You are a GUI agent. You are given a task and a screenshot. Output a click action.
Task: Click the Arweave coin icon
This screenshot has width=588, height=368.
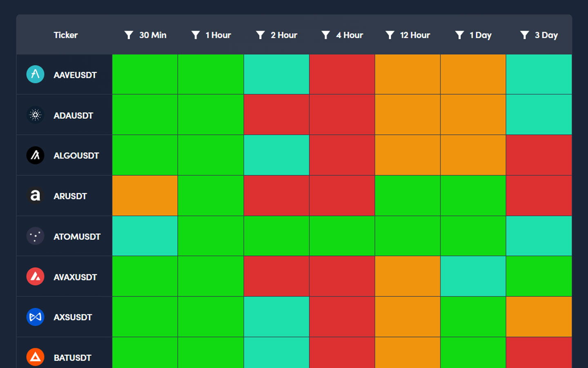click(36, 196)
